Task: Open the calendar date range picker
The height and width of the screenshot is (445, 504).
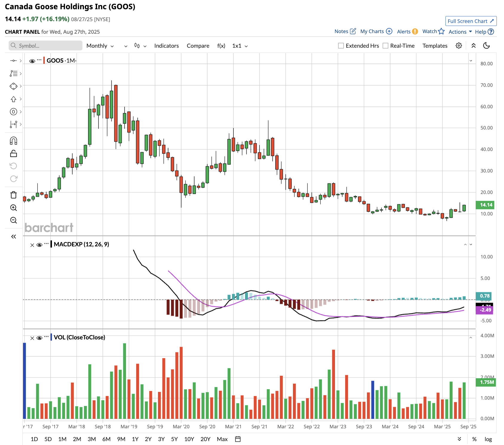Action: tap(238, 439)
